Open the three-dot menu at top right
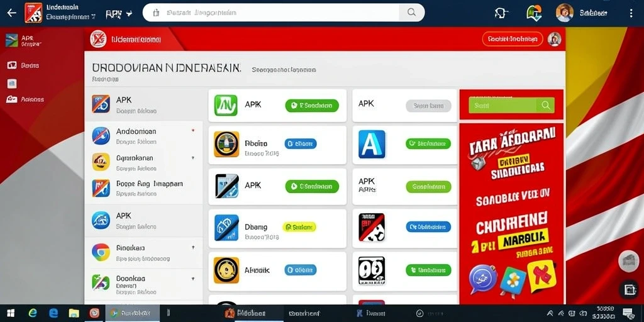 631,13
